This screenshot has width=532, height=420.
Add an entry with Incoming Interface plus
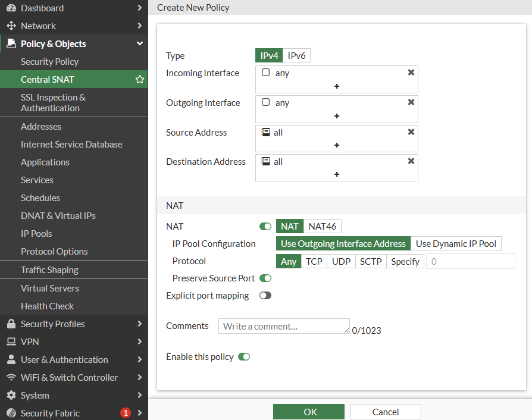click(337, 86)
